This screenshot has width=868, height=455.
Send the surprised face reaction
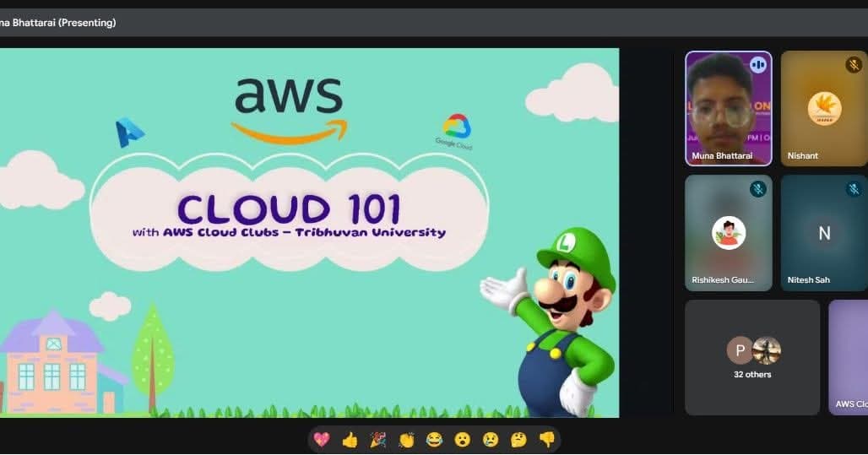coord(462,439)
